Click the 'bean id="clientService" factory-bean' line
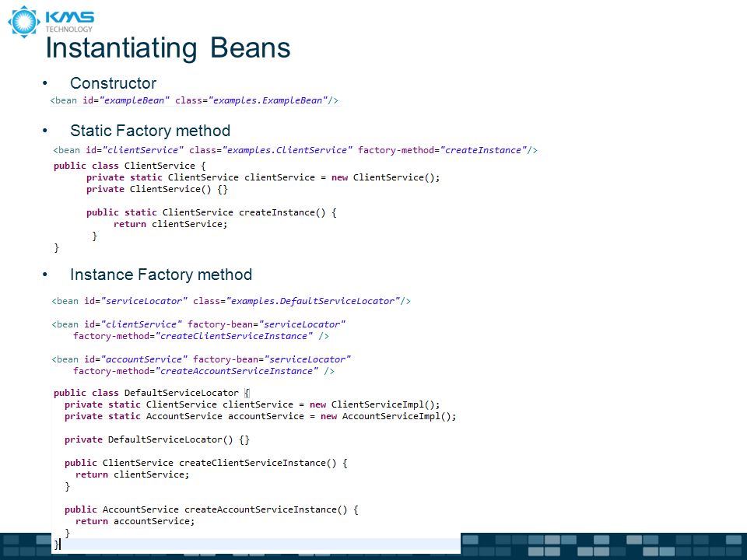The width and height of the screenshot is (747, 560). pos(198,324)
